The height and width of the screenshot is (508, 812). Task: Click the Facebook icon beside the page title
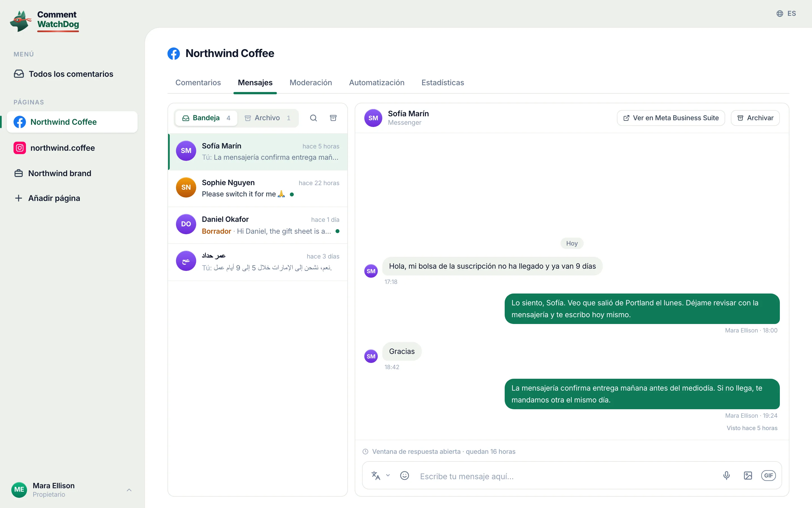(x=174, y=53)
